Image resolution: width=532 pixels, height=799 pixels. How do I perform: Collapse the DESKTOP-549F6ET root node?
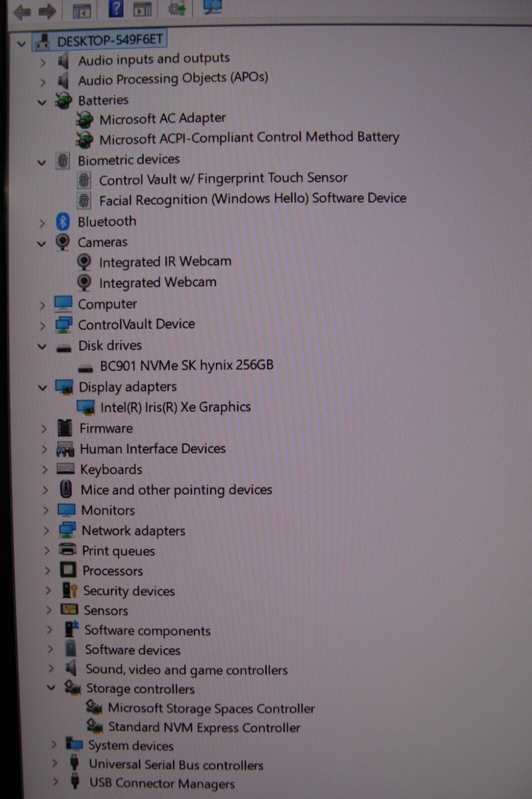coord(21,43)
